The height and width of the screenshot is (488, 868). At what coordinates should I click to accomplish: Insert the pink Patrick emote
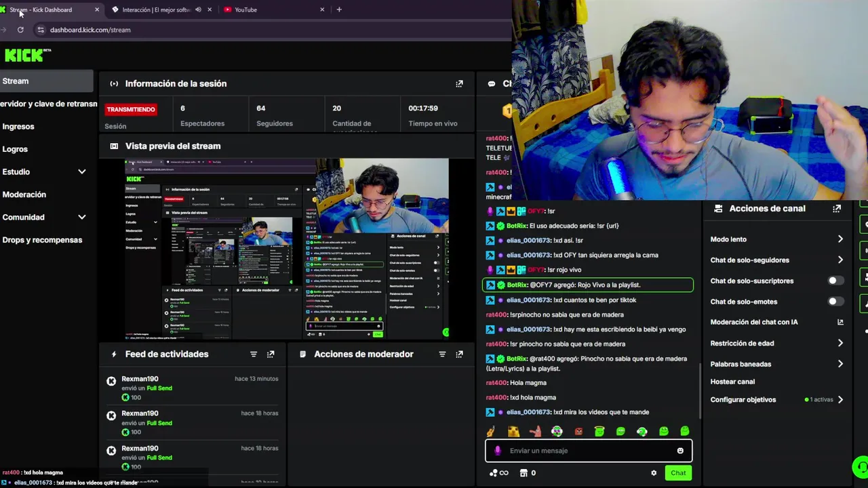[535, 431]
